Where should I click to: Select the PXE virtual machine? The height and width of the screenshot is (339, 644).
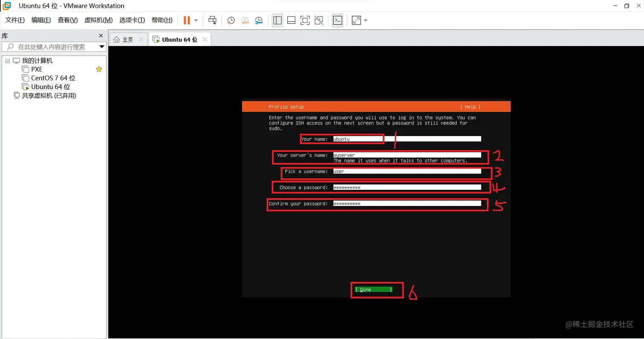point(37,69)
